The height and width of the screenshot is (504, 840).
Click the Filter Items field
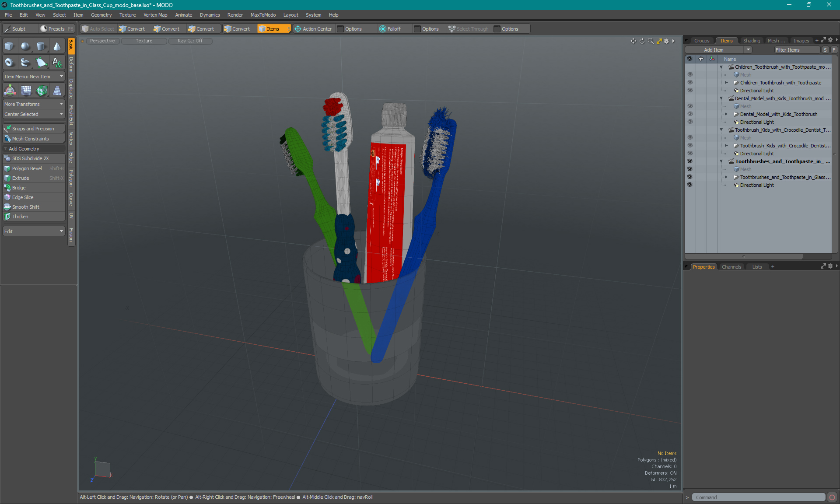tap(796, 50)
